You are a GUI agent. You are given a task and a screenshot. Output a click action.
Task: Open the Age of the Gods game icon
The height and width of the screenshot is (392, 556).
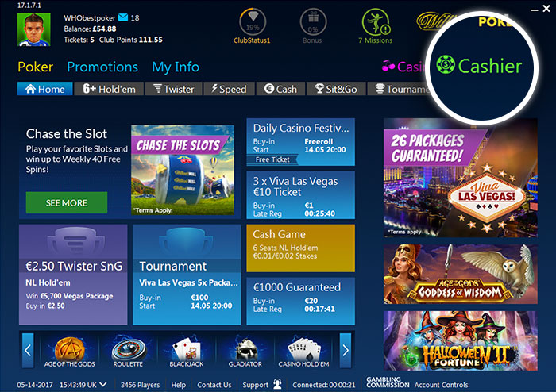tap(70, 348)
